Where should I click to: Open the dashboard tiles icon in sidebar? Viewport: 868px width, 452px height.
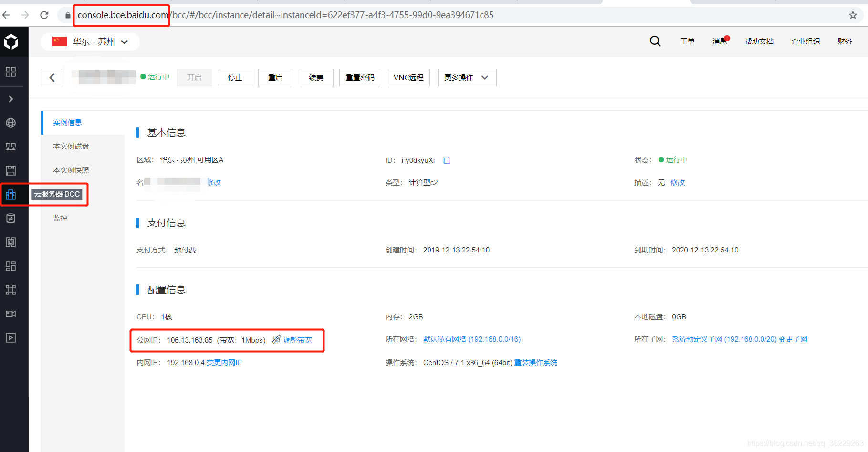pos(10,266)
